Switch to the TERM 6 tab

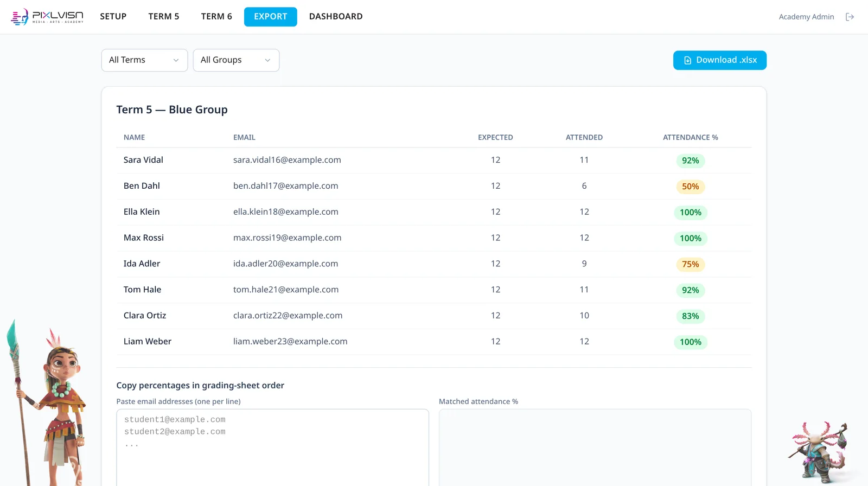pyautogui.click(x=216, y=17)
